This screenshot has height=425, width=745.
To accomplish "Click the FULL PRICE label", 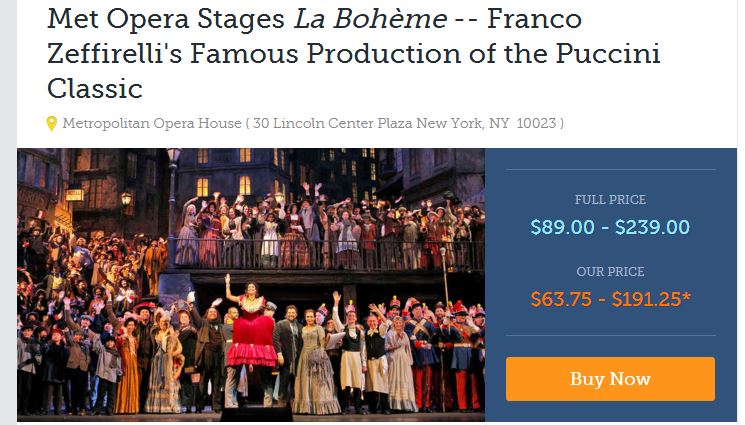I will pyautogui.click(x=610, y=200).
